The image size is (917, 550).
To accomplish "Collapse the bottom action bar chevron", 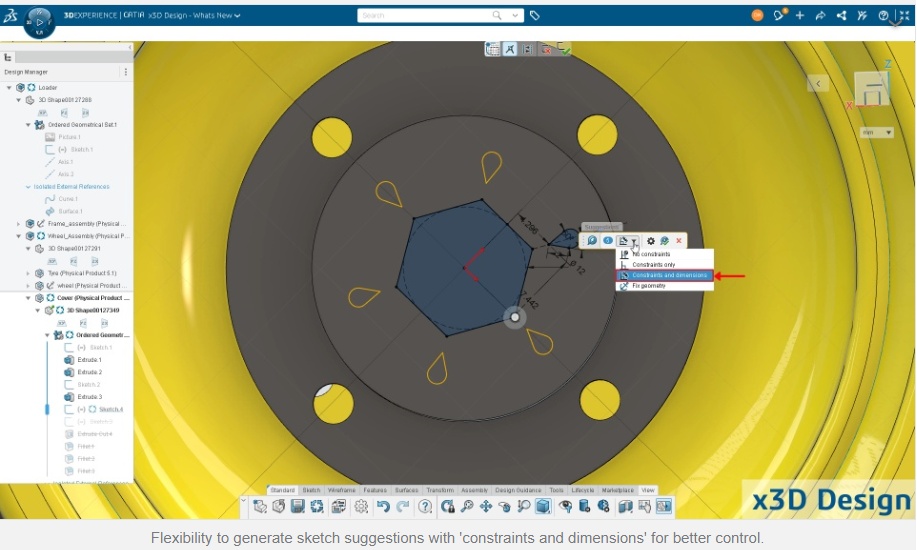I will coord(244,500).
